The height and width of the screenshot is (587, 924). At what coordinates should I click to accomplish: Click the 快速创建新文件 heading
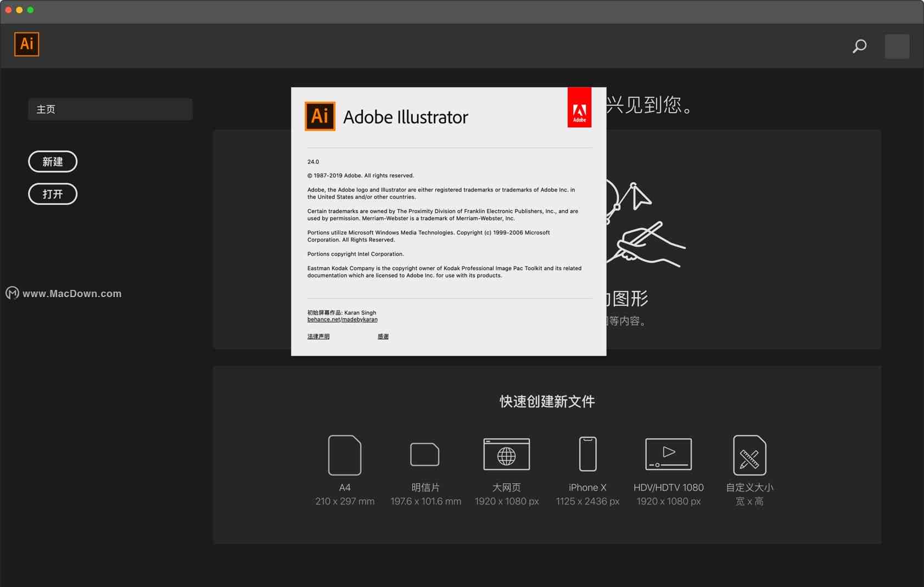[547, 401]
